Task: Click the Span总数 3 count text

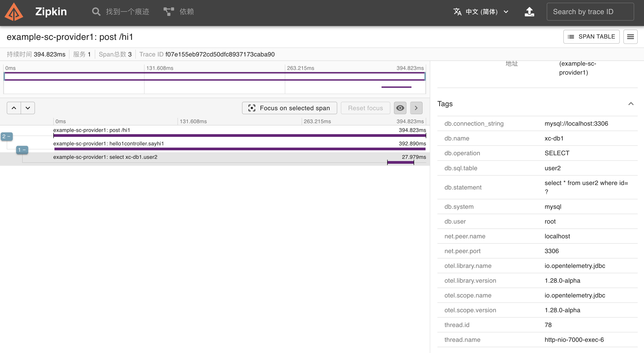Action: click(x=115, y=54)
